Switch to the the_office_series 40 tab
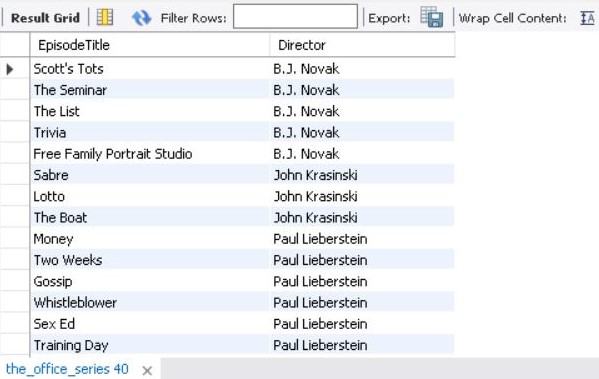599x379 pixels. click(x=67, y=369)
